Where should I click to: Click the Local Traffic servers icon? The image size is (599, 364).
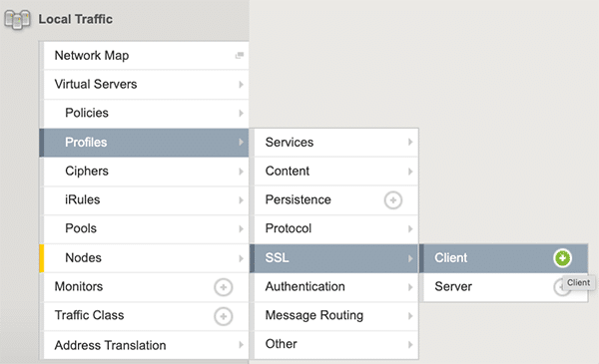point(17,20)
